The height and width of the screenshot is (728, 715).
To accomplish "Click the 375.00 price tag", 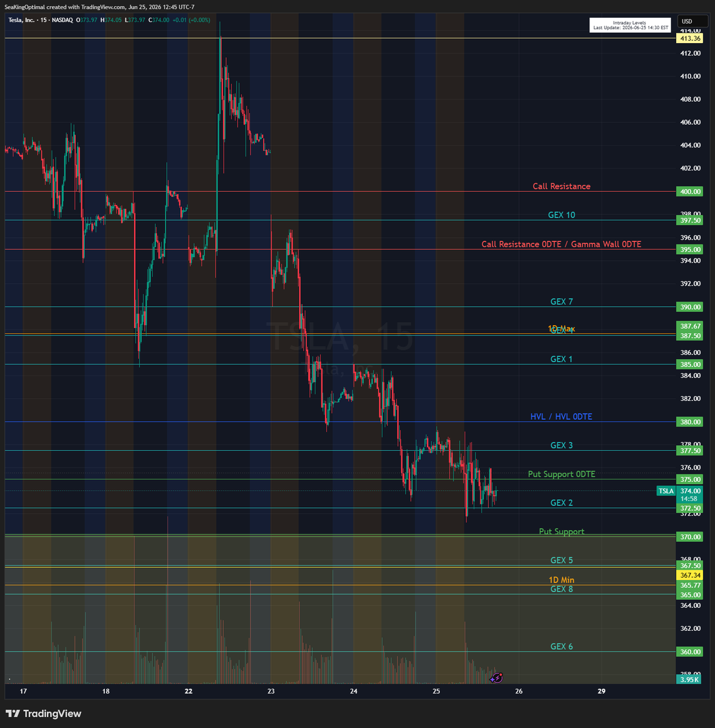I will coord(690,480).
